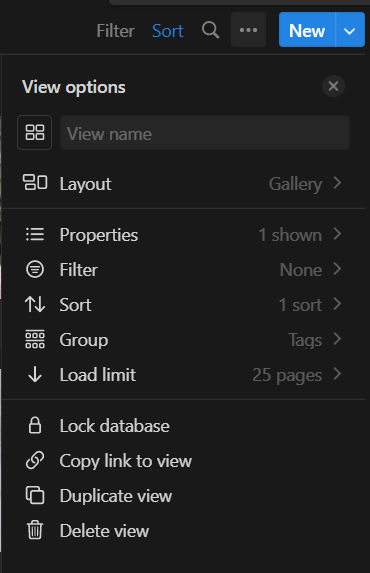Click the 'Tags' group value

[305, 340]
